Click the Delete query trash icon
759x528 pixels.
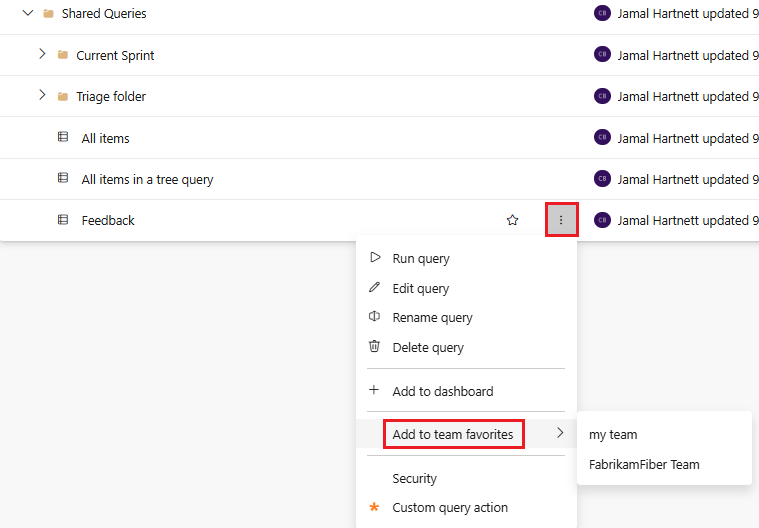pyautogui.click(x=375, y=347)
